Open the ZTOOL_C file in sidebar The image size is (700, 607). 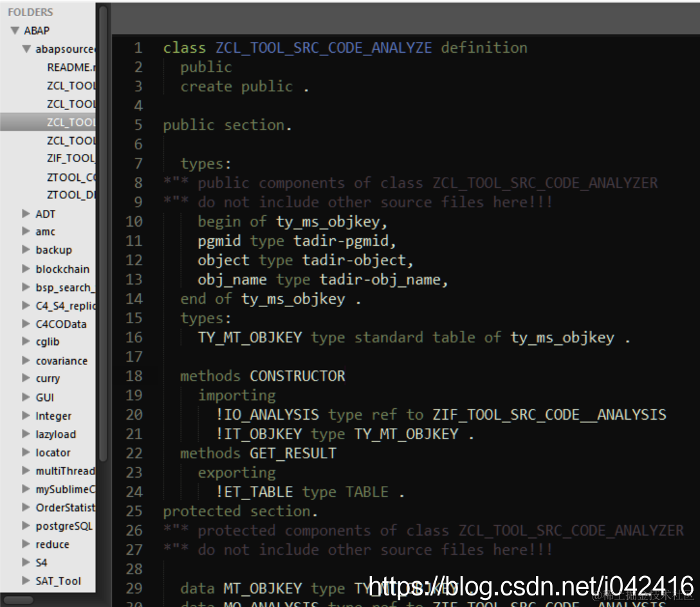71,177
